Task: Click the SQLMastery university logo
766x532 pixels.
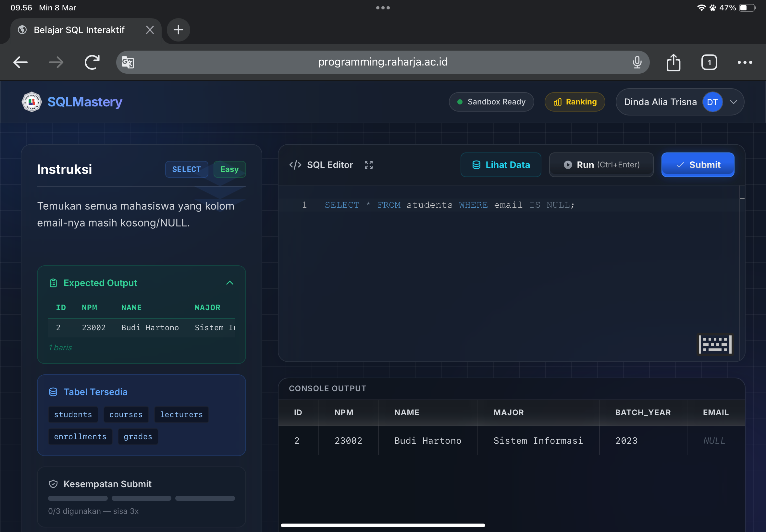Action: (32, 102)
